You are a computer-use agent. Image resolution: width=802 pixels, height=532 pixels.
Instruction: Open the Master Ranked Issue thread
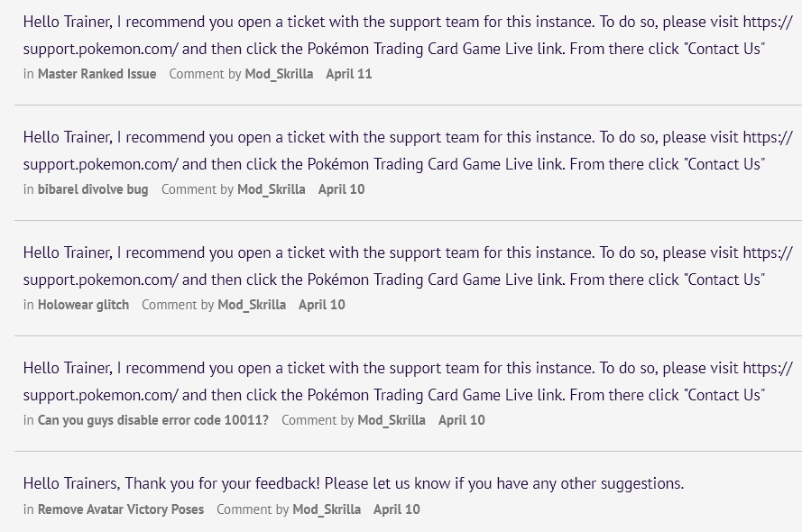[97, 74]
